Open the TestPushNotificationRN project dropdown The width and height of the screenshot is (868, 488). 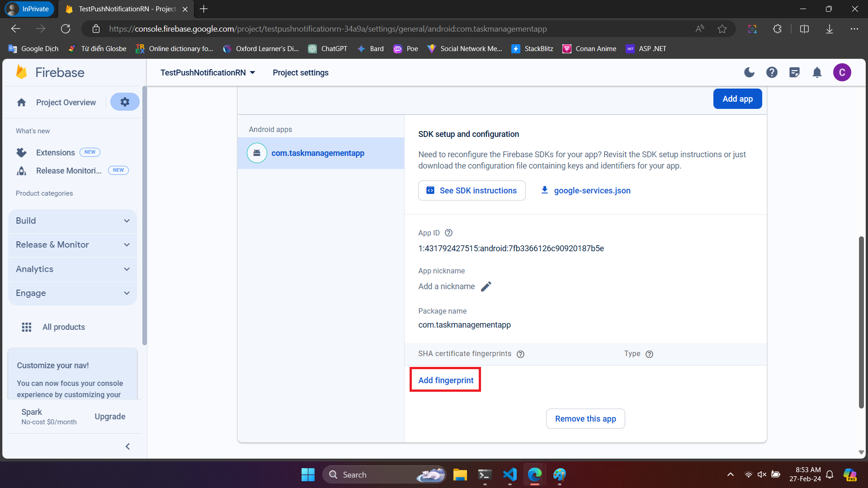click(x=208, y=73)
